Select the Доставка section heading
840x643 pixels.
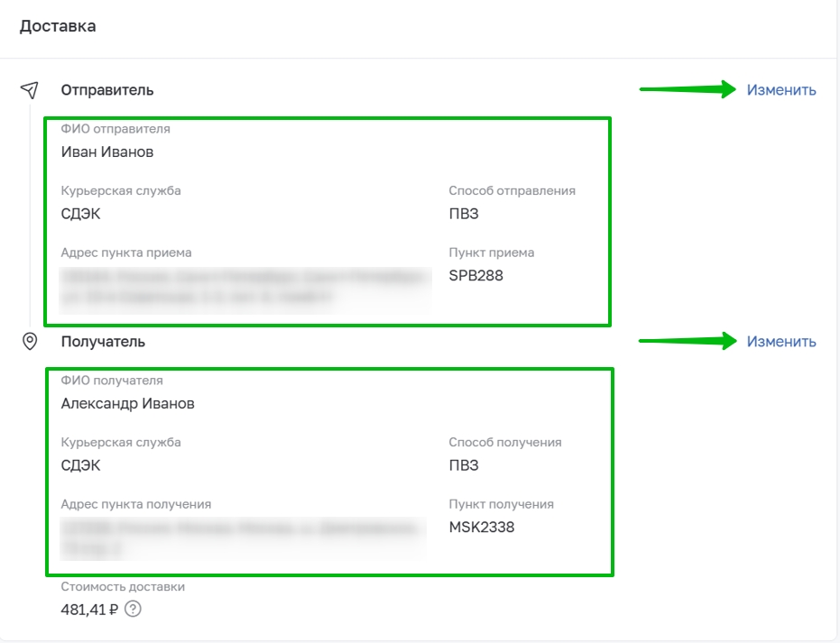(x=58, y=26)
